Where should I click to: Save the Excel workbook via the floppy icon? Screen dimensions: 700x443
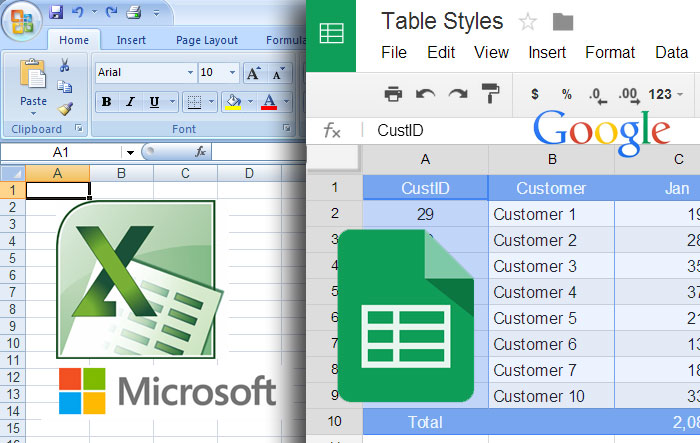(x=56, y=12)
